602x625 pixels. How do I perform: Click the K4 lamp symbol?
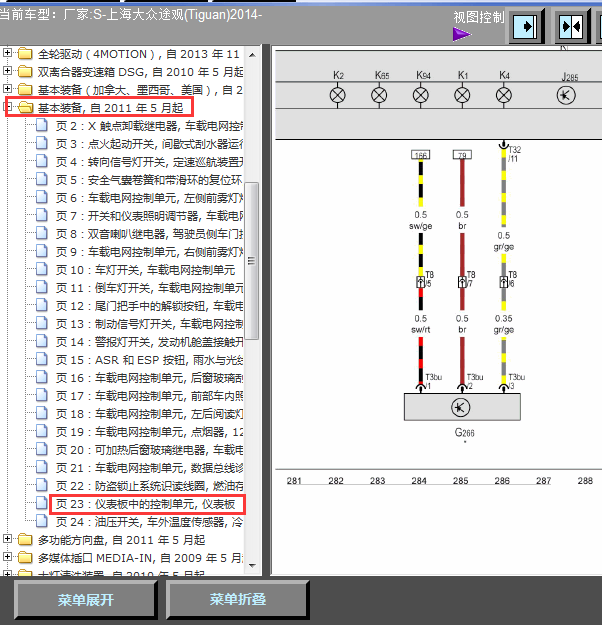(x=504, y=95)
